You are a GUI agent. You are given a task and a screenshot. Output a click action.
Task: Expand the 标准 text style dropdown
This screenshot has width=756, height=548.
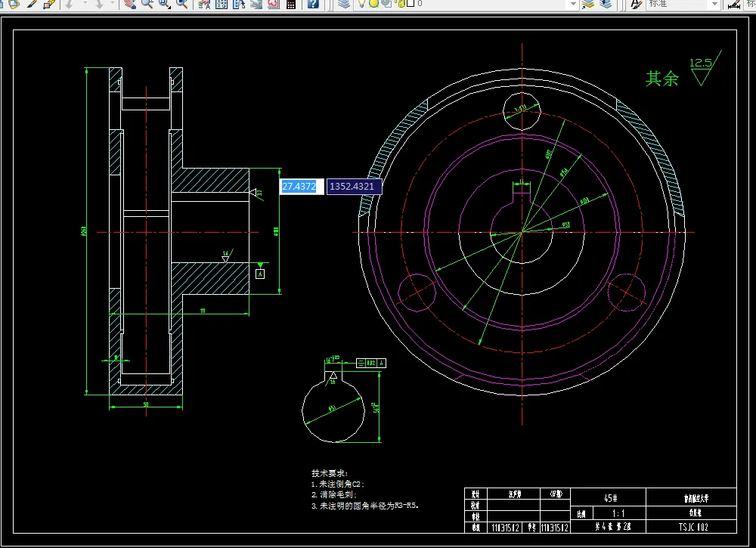click(x=714, y=4)
